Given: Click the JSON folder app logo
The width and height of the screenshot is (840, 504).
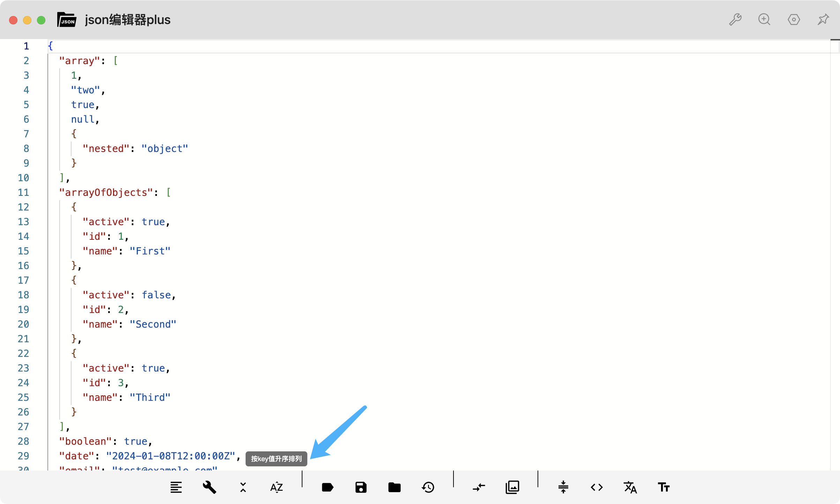Looking at the screenshot, I should coord(67,20).
